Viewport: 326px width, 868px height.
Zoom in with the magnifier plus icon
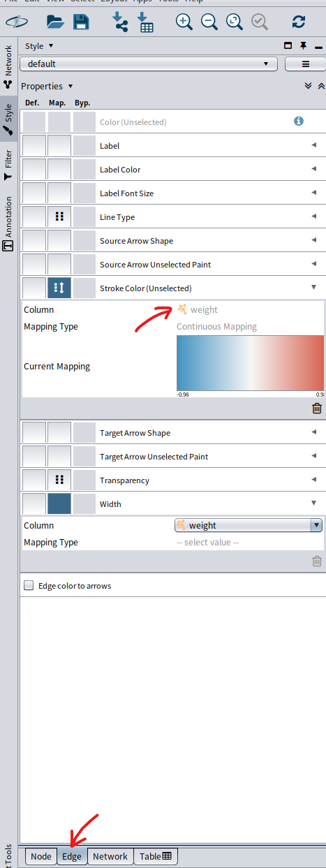click(184, 22)
